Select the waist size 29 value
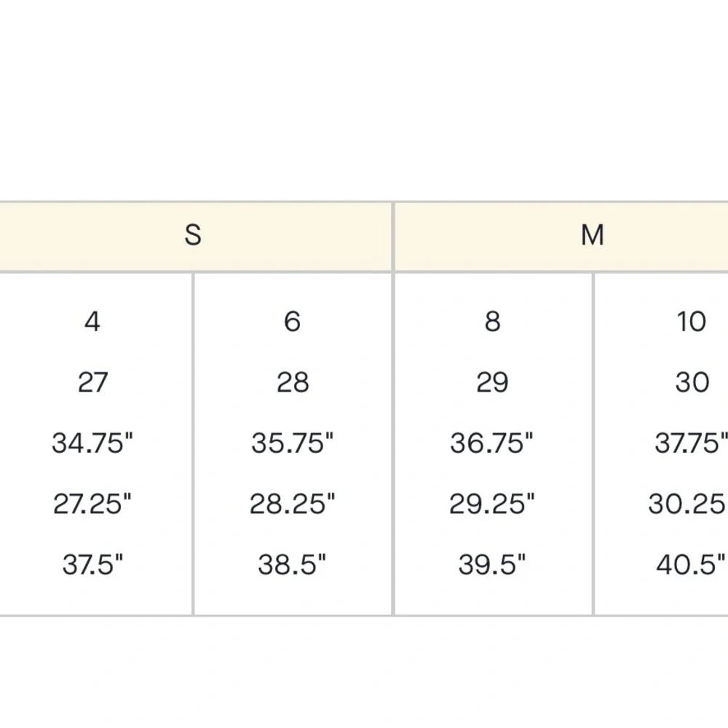The image size is (728, 728). 492,382
